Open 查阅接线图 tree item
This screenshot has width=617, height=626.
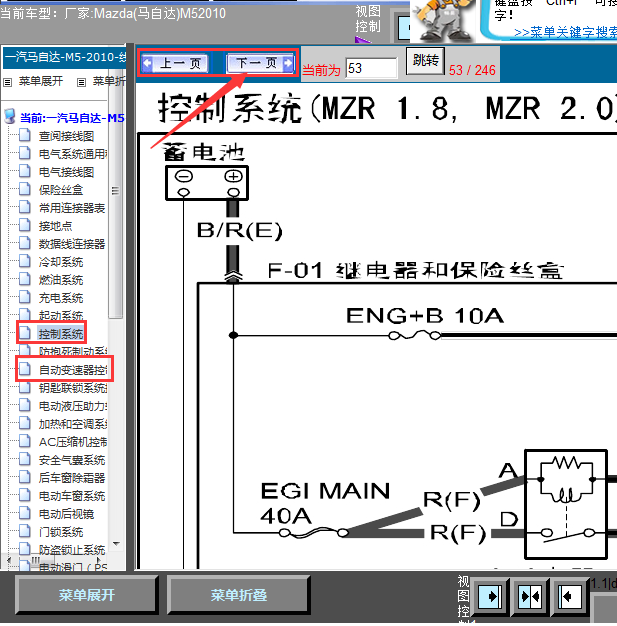point(66,136)
